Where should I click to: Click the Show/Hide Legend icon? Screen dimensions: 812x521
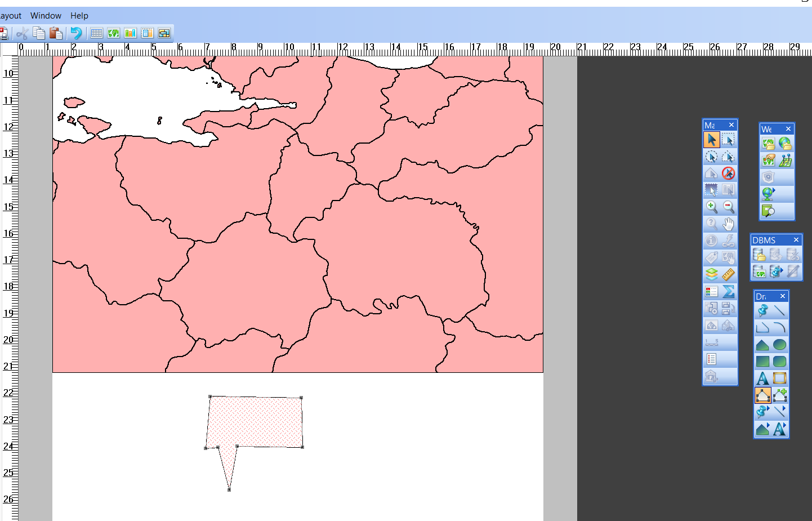click(x=712, y=291)
